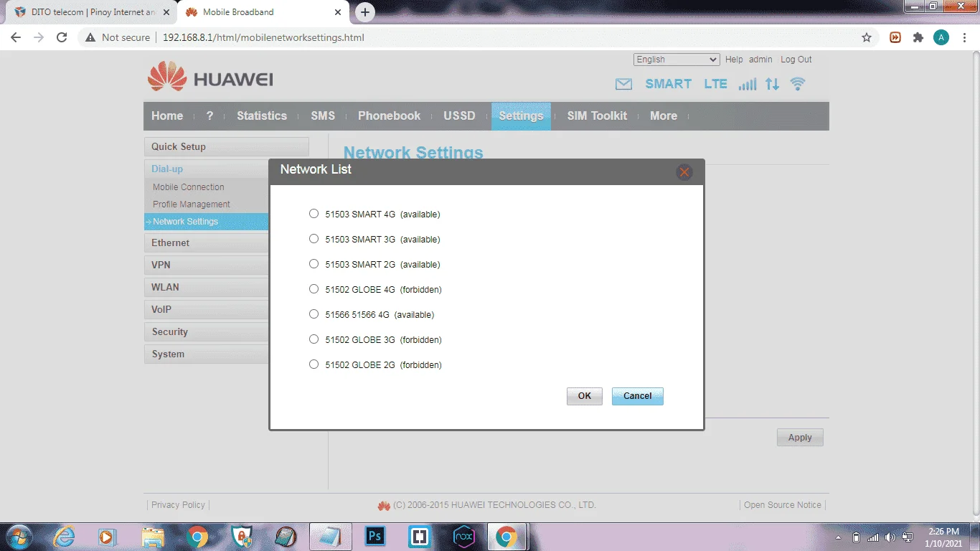Click the Huawei logo
This screenshot has height=551, width=980.
(x=210, y=76)
